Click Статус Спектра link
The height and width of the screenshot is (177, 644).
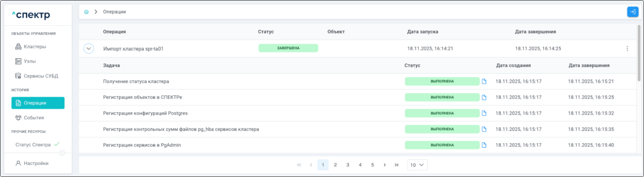33,144
